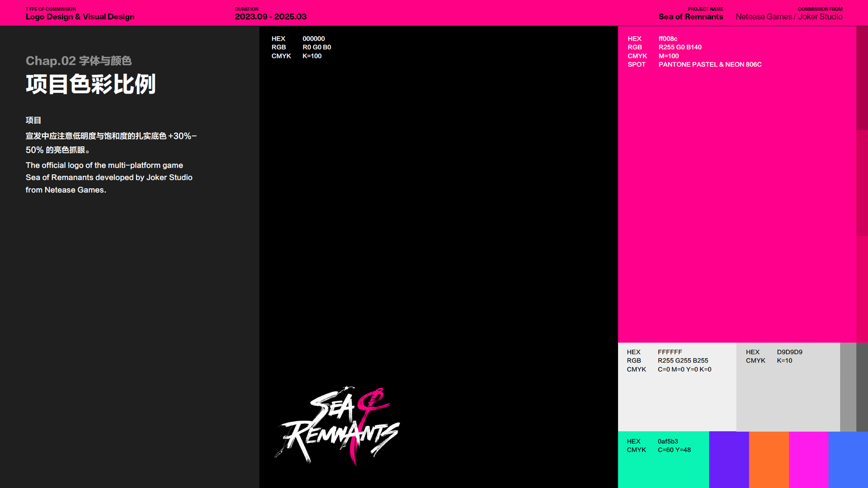Click the SPOT label in pink block
This screenshot has width=868, height=488.
tap(637, 65)
